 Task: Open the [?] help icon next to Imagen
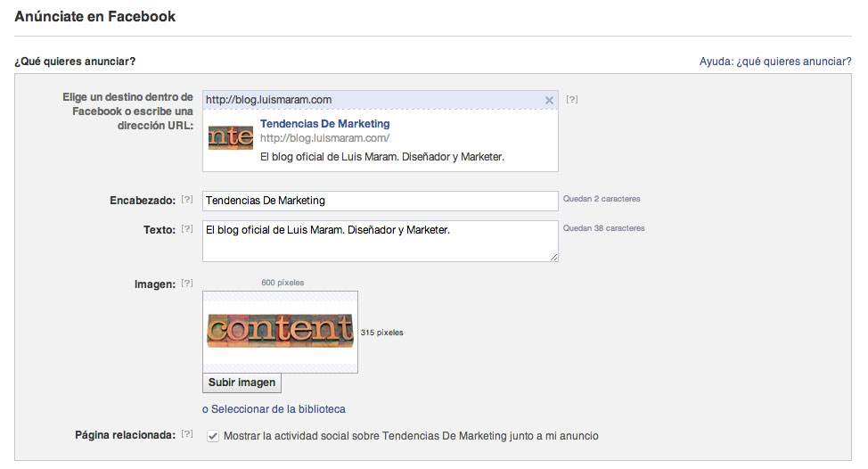click(x=187, y=284)
